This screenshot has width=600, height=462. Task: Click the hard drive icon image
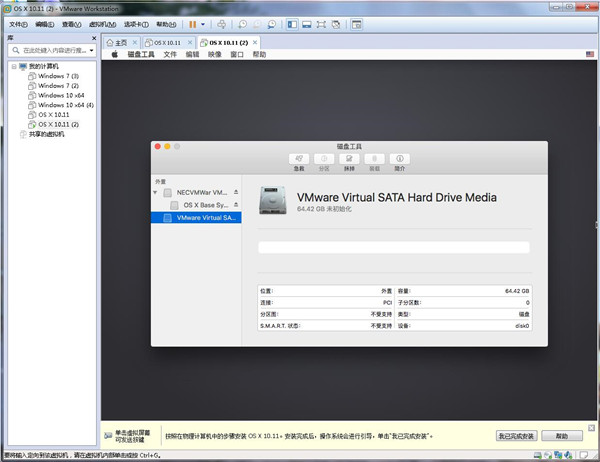(272, 200)
